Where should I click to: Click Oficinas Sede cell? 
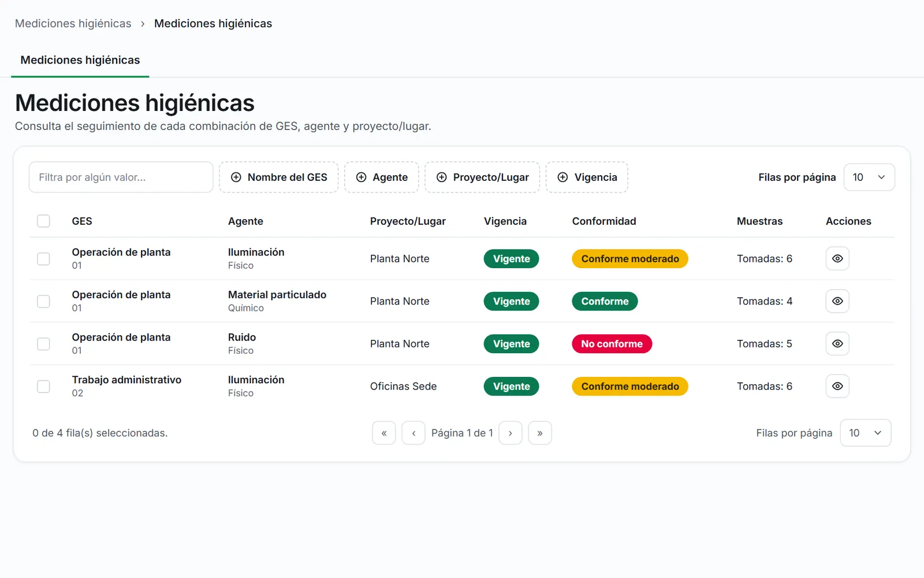(404, 386)
